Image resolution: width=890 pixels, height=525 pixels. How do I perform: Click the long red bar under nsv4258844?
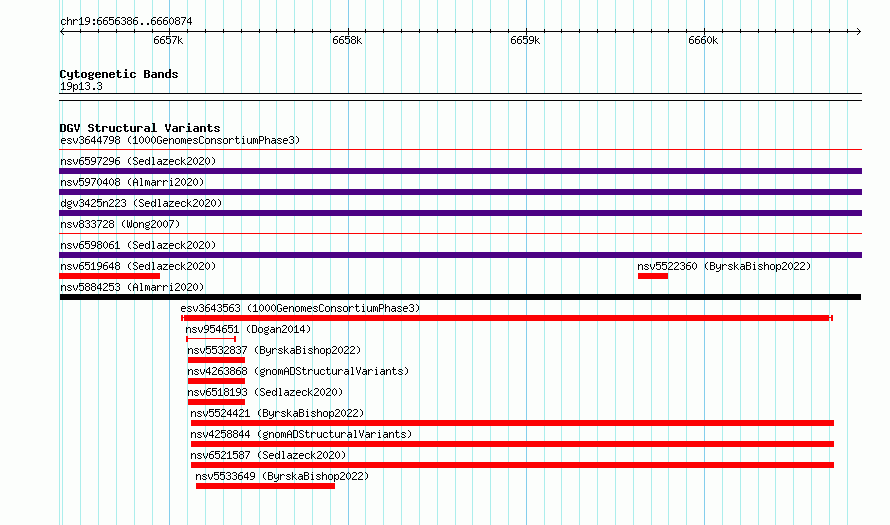pos(513,444)
